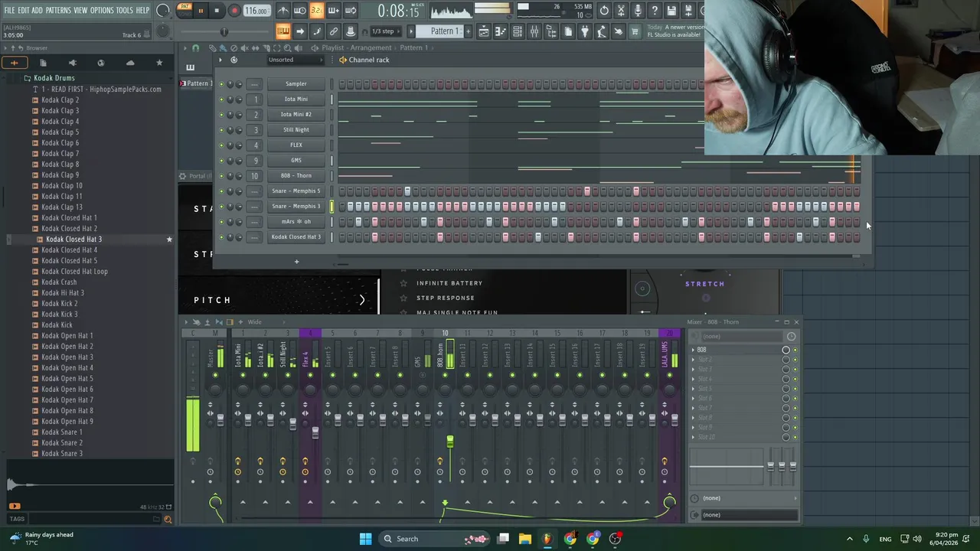Click the record button in the transport
The image size is (980, 551).
coord(234,11)
